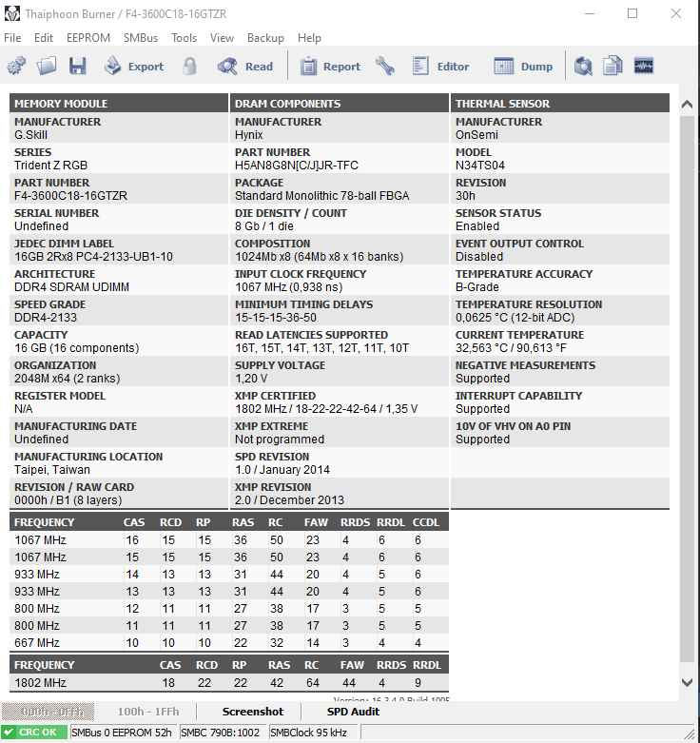Viewport: 700px width, 743px height.
Task: Click the THERMAL SENSOR column header
Action: (x=560, y=104)
